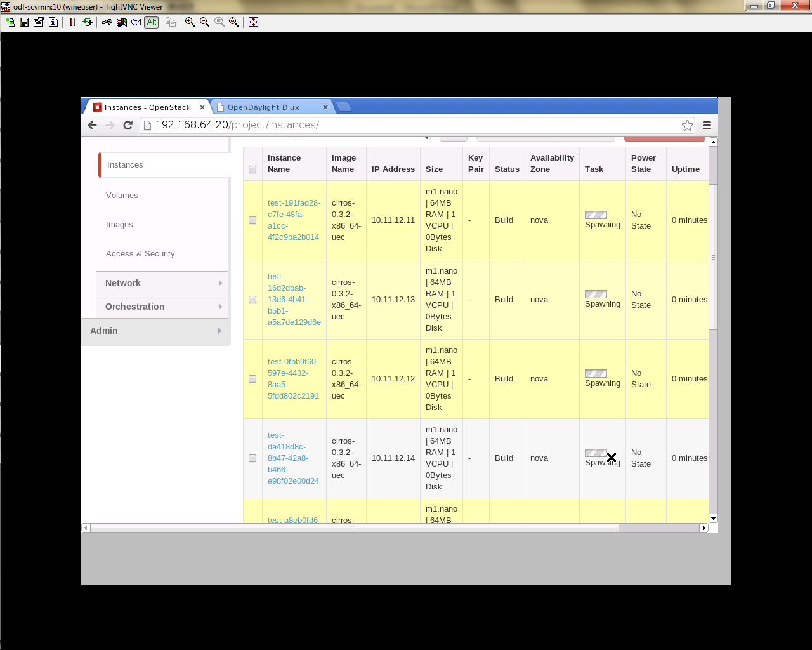Close the Instances - OpenStack tab
The image size is (812, 650).
click(x=202, y=107)
